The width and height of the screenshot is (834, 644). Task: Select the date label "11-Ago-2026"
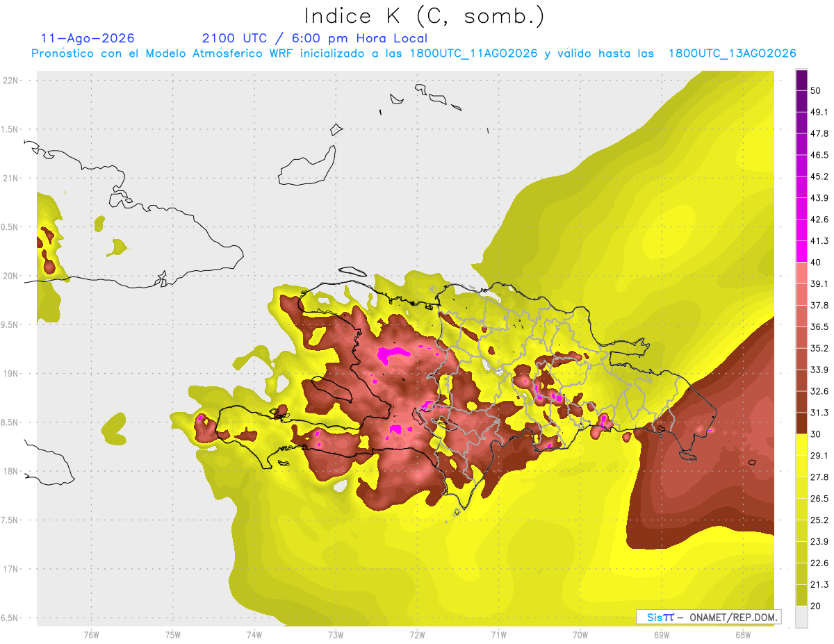click(88, 38)
